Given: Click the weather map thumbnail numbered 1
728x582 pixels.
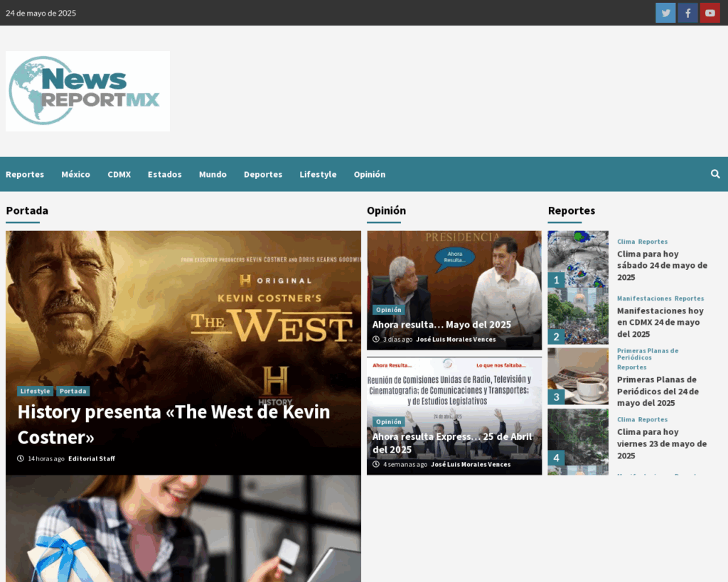Looking at the screenshot, I should point(578,258).
